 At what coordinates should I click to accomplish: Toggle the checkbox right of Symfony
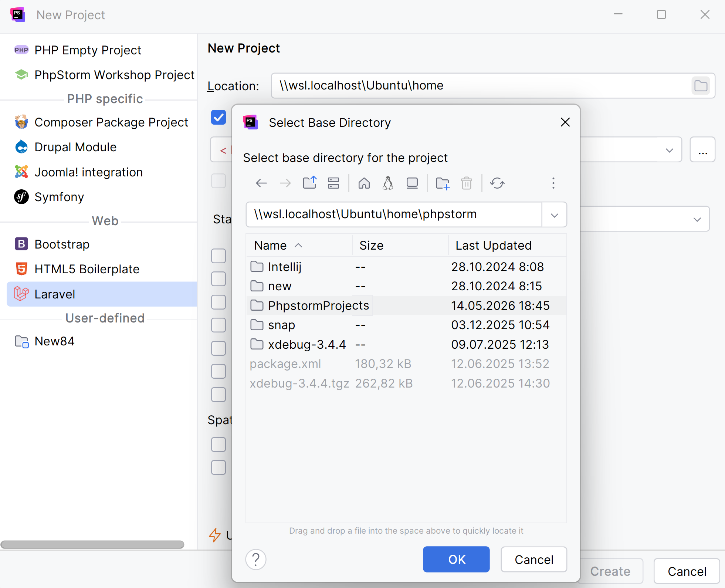point(218,181)
